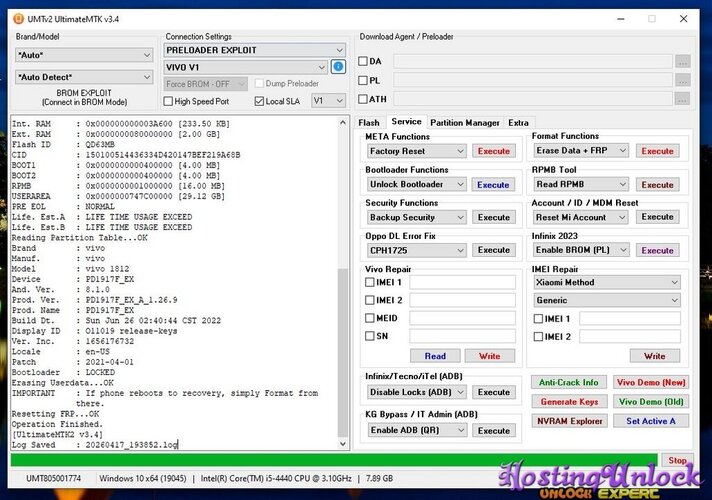Tick the SN checkbox
The image size is (712, 500).
click(370, 336)
